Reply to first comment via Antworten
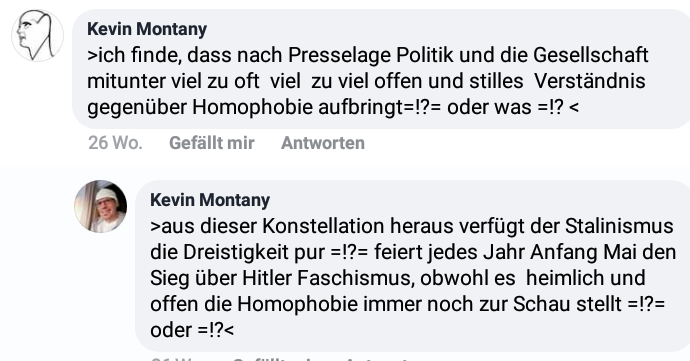This screenshot has width=690, height=361. pos(323,143)
